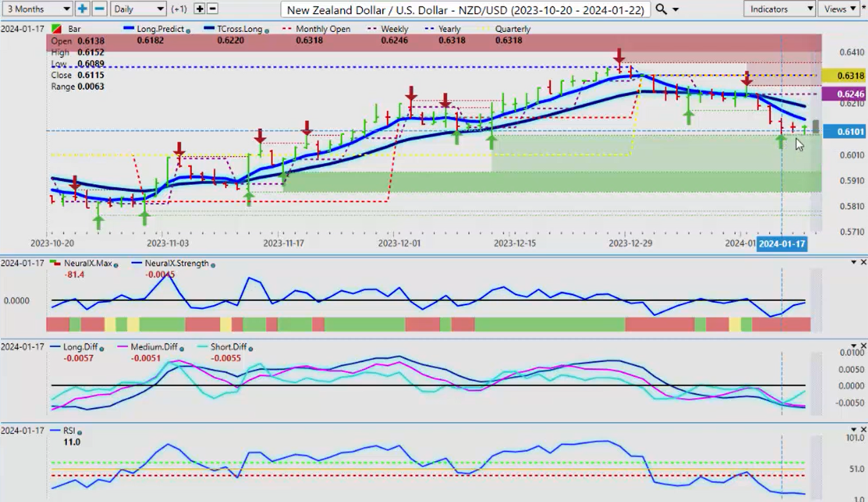Open NeuralX.Strength settings dot
The image size is (868, 502).
point(213,265)
